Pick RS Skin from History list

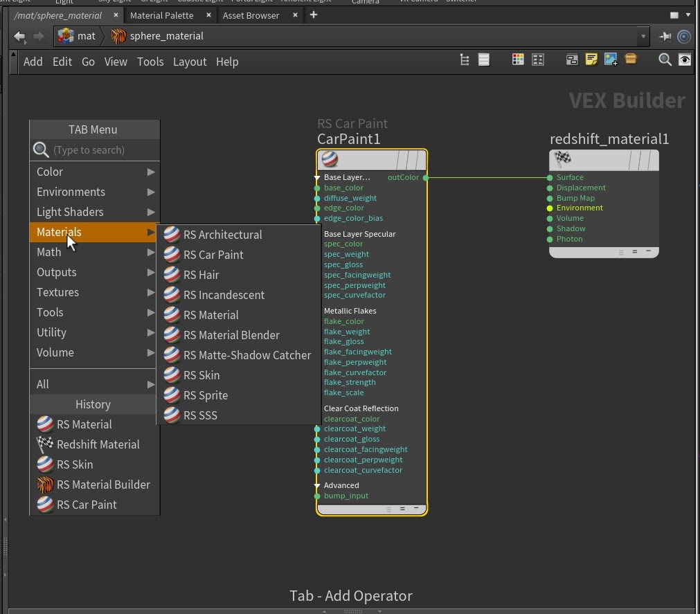click(x=95, y=464)
